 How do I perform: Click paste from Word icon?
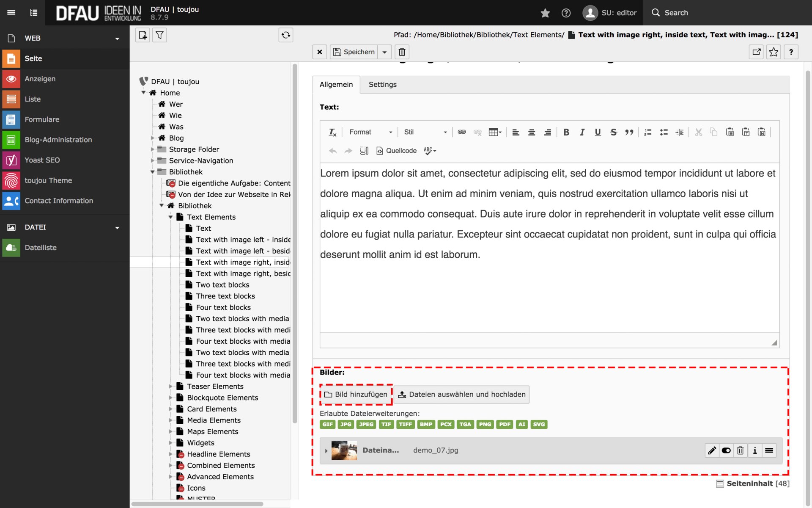click(762, 132)
